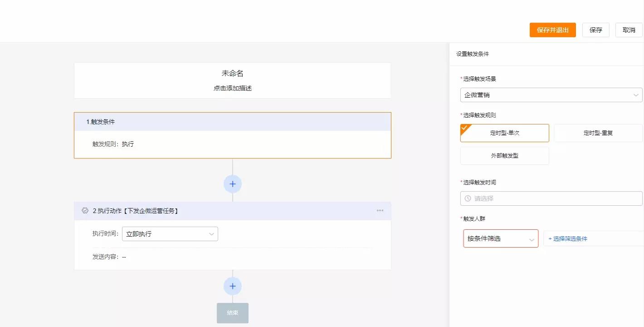
Task: Click the 结束 end node
Action: pyautogui.click(x=233, y=313)
